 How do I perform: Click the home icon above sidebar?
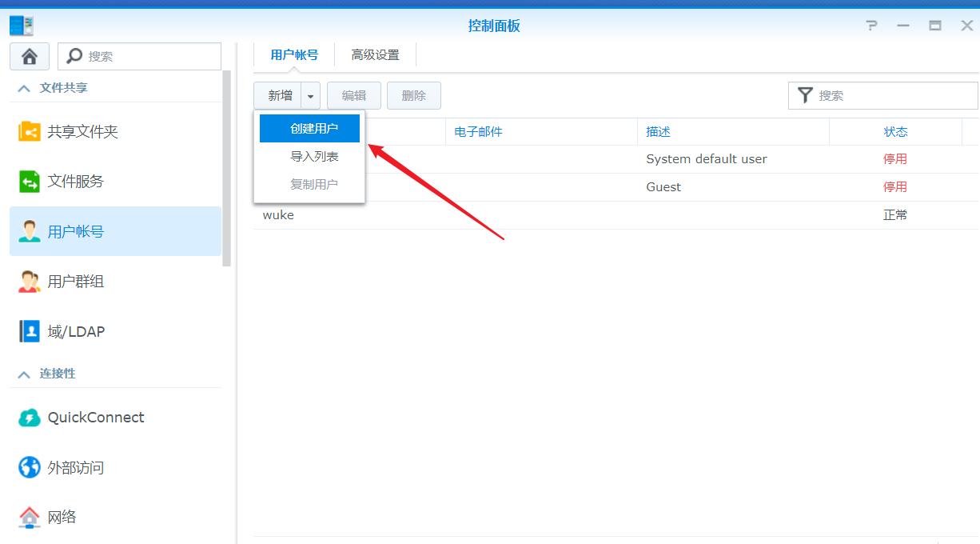pyautogui.click(x=29, y=56)
